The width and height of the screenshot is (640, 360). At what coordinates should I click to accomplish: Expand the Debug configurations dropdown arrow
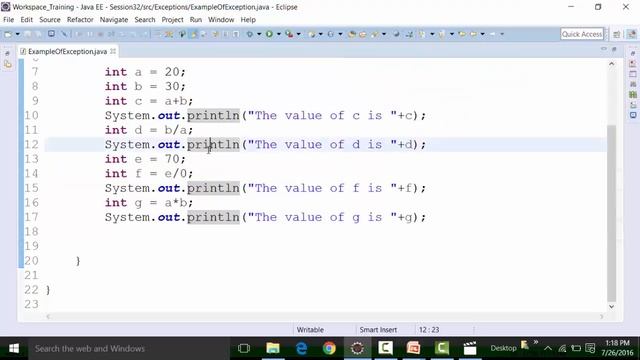coord(259,34)
